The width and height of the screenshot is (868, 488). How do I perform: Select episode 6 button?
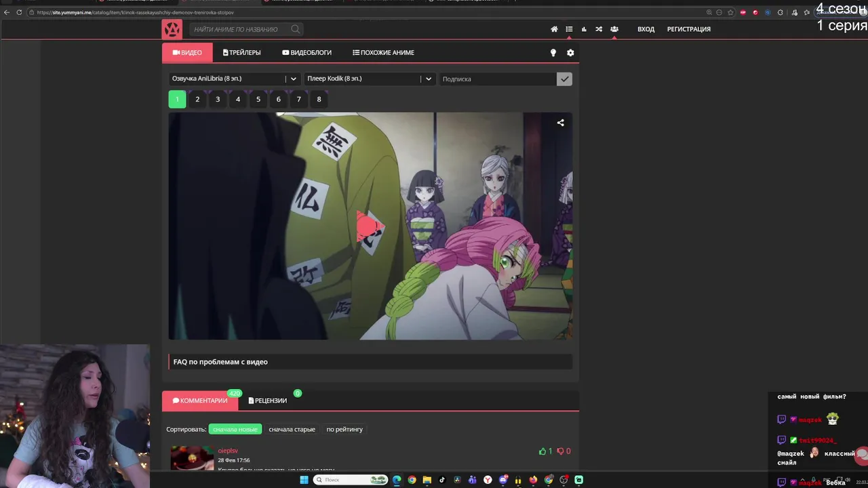click(278, 99)
